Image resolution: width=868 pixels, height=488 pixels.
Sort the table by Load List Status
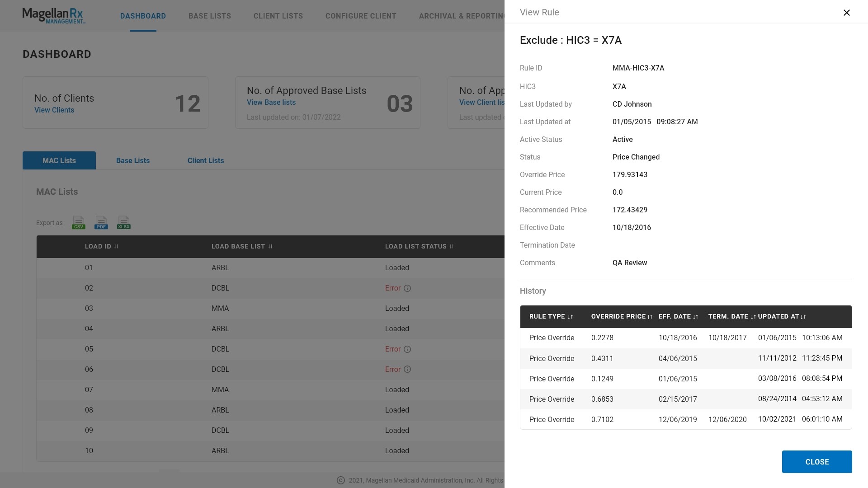tap(452, 246)
